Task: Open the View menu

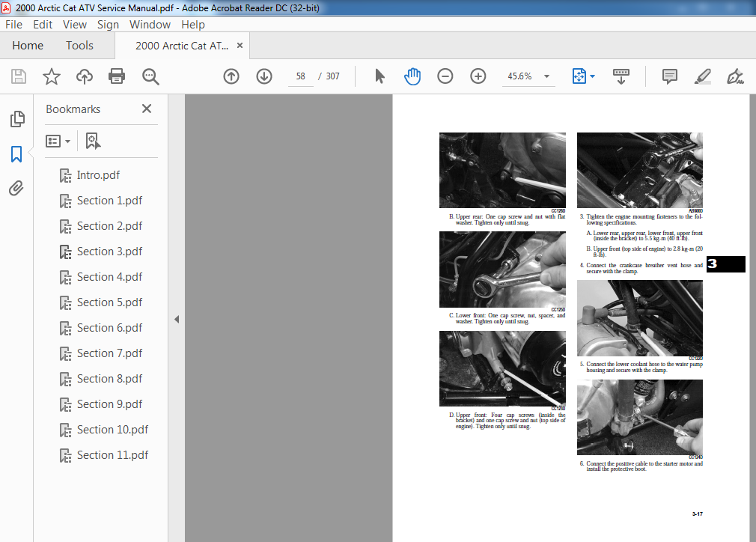Action: pos(75,25)
